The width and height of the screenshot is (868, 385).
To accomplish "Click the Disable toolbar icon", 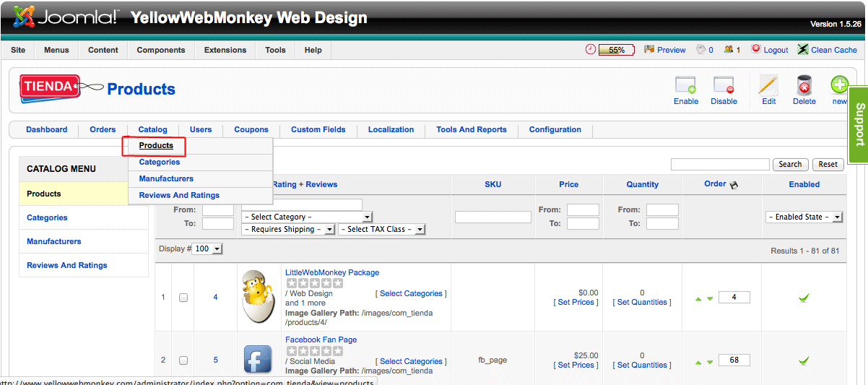I will coord(724,85).
